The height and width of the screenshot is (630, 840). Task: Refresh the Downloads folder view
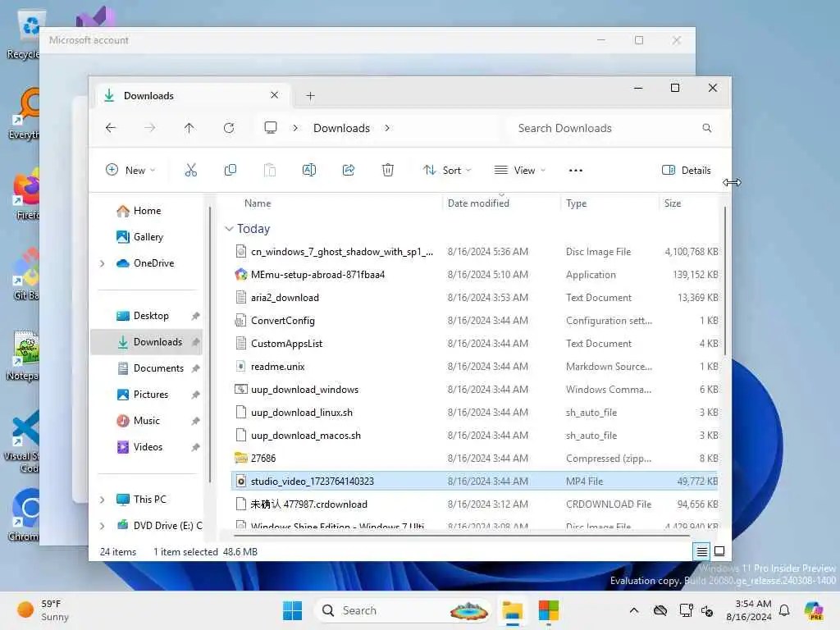(x=229, y=128)
